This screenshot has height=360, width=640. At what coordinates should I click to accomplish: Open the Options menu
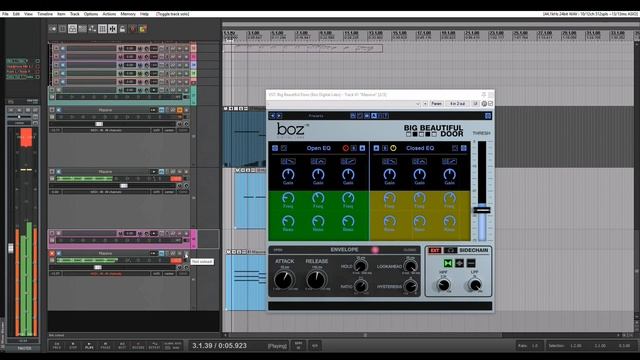click(x=91, y=14)
